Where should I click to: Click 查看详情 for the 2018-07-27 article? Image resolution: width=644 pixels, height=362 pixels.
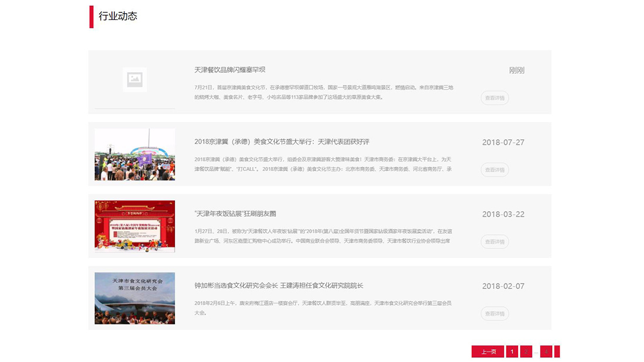click(495, 170)
